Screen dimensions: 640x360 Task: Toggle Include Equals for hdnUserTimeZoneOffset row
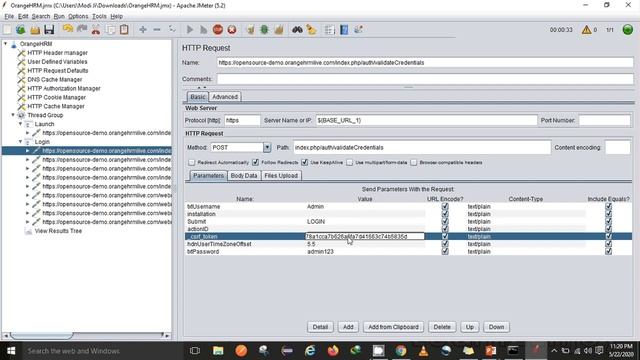(x=609, y=244)
